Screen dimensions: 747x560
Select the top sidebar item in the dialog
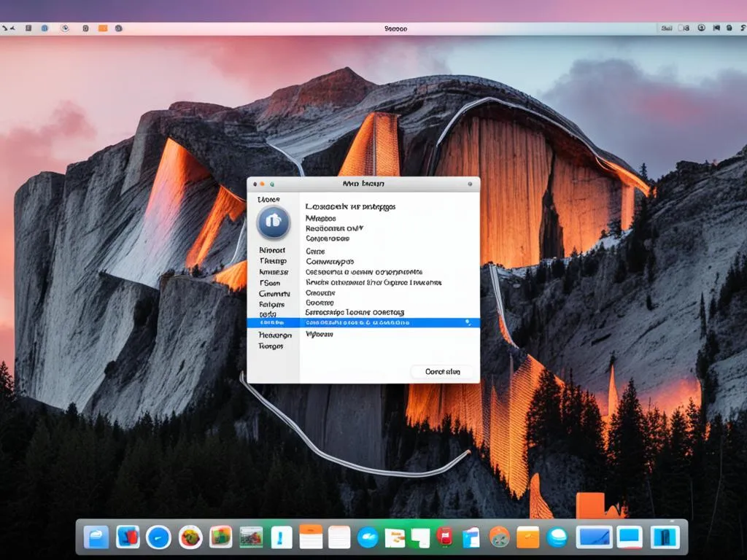pos(271,198)
